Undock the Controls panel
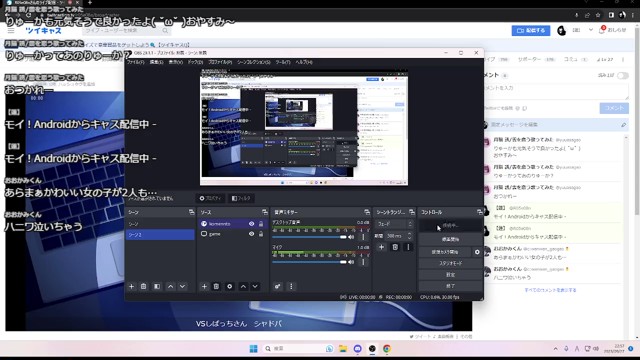Screen dimensions: 640x360 coord(479,212)
